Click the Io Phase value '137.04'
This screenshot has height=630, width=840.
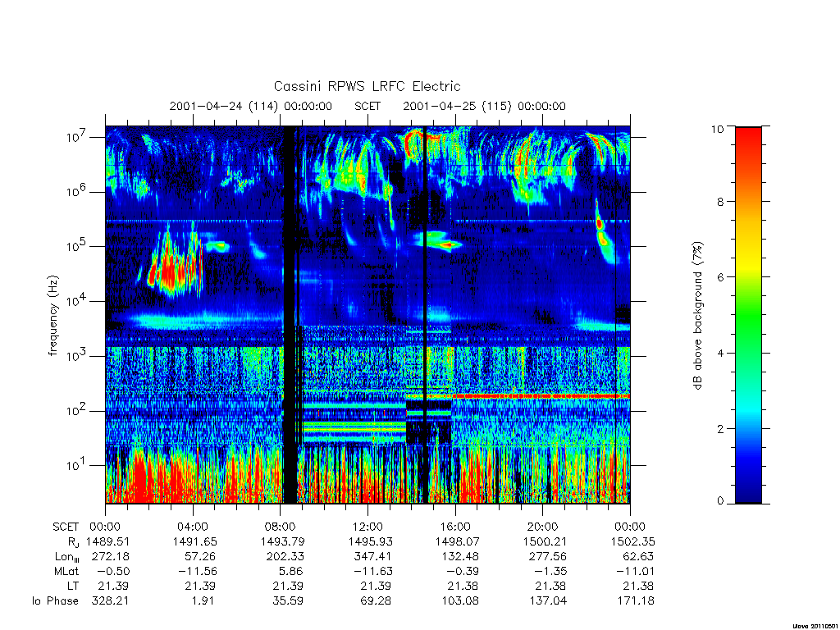(547, 601)
